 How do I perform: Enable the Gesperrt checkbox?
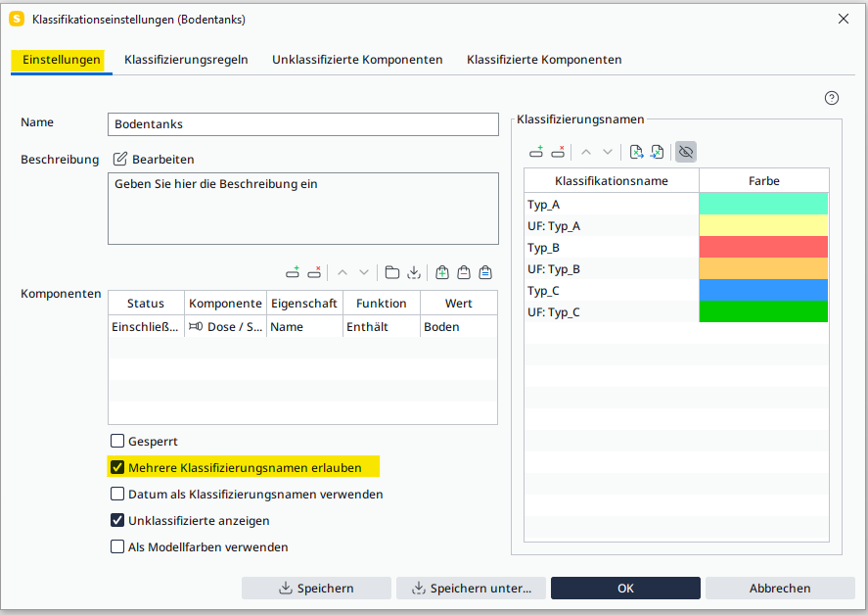(117, 442)
